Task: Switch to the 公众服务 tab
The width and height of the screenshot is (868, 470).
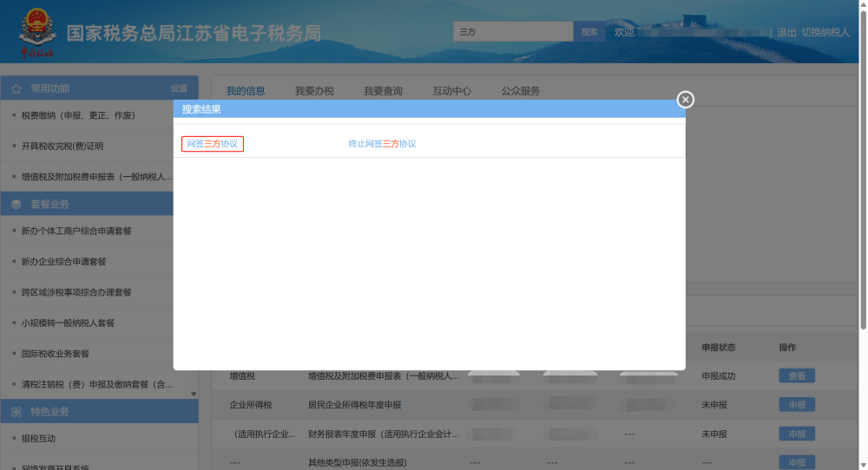Action: [x=520, y=91]
